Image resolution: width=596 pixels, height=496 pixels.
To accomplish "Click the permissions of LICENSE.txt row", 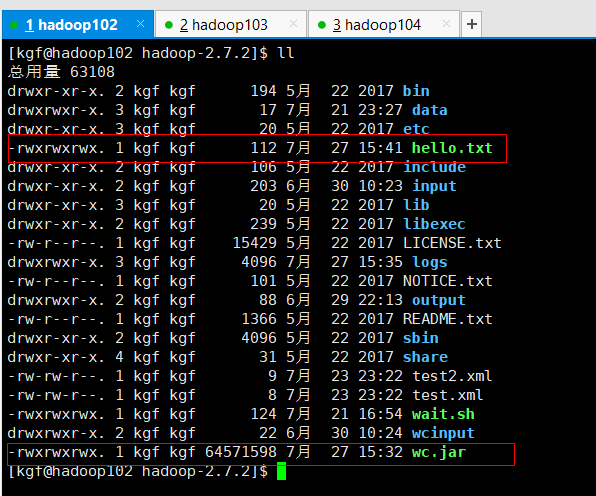I will pos(56,243).
